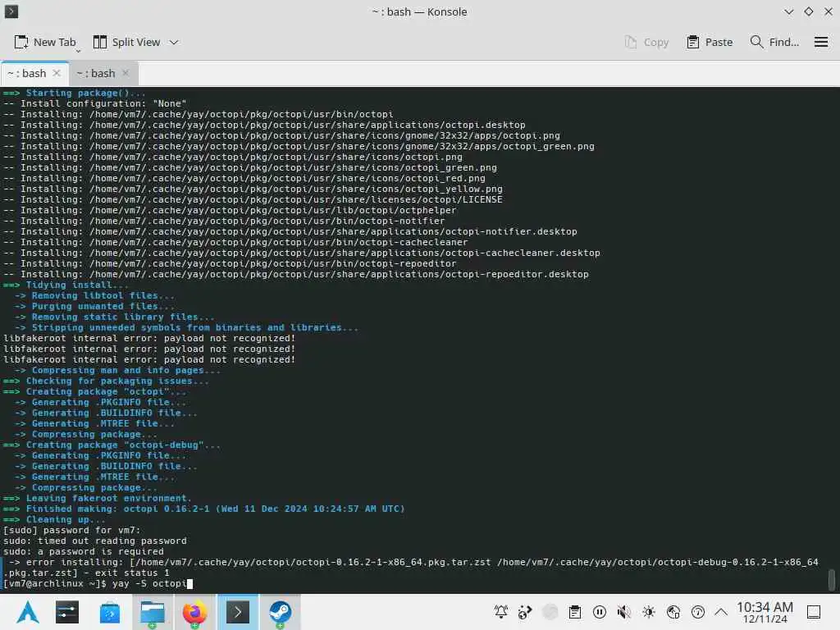
Task: Click the 'Leaving fakeroot environment.' line
Action: 97,498
